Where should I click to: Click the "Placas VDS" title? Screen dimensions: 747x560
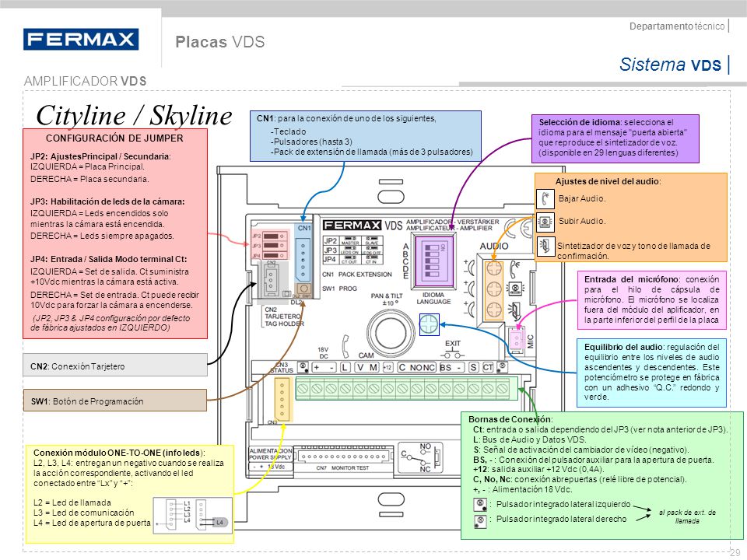219,42
